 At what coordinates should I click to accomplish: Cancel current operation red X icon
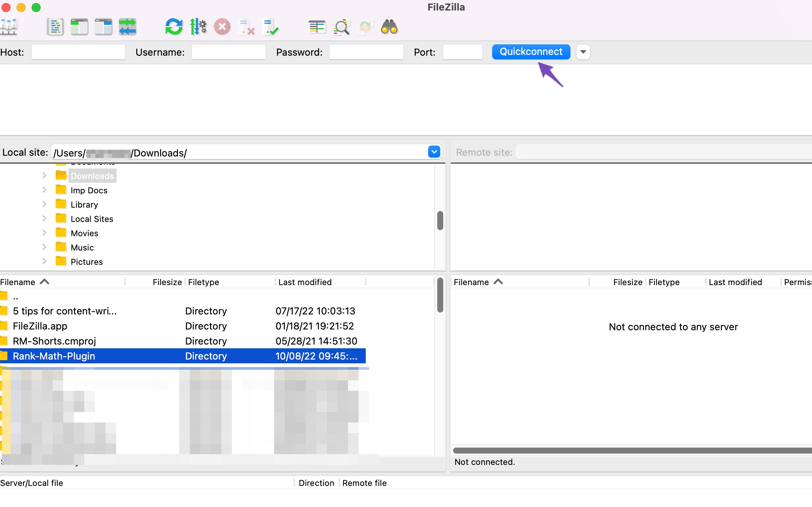pyautogui.click(x=222, y=27)
